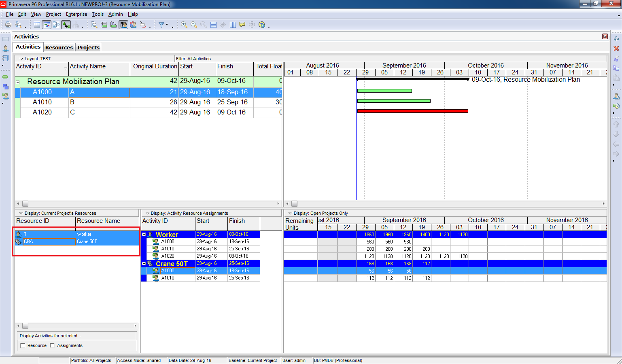Click the Copy icon on right toolbar

click(x=616, y=68)
